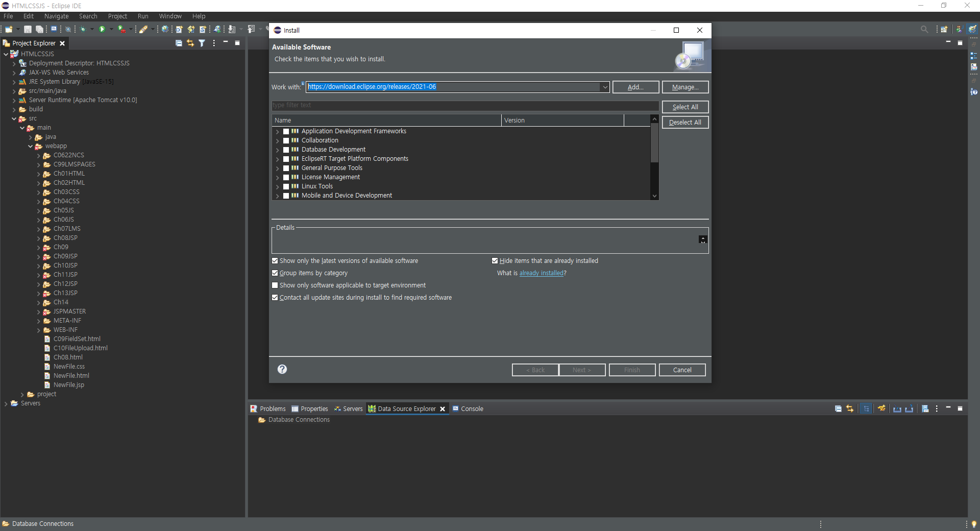The width and height of the screenshot is (980, 531).
Task: Click Collapse All in Data Source Explorer toolbar
Action: (838, 408)
